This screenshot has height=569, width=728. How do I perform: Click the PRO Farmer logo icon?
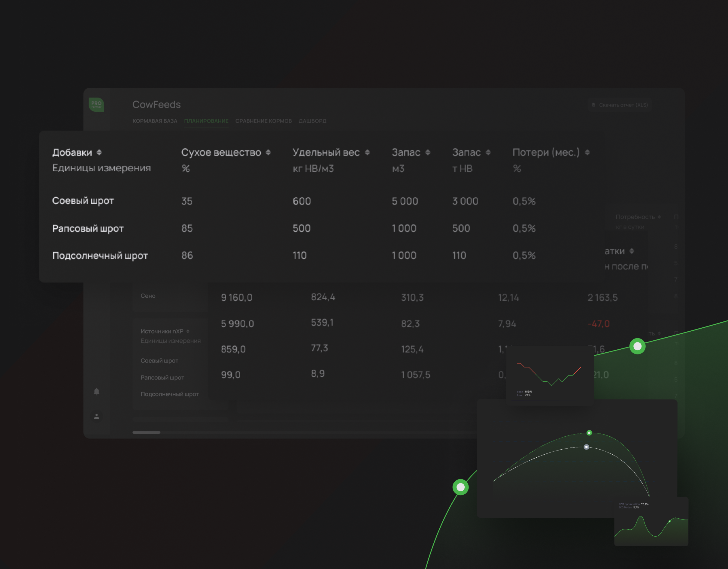[96, 105]
